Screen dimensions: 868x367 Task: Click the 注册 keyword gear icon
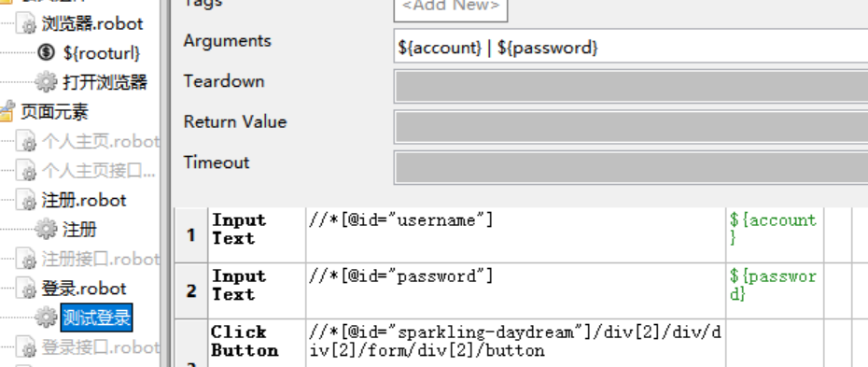[x=46, y=229]
